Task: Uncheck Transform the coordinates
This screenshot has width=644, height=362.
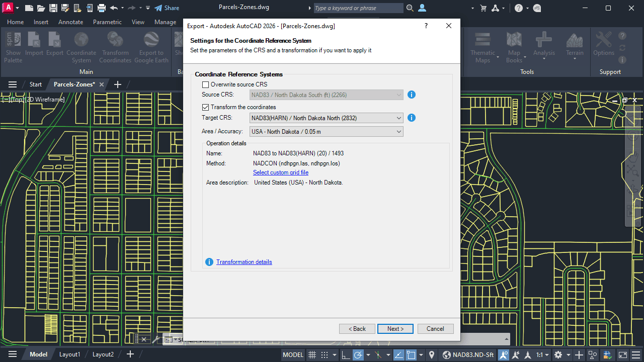Action: point(205,107)
